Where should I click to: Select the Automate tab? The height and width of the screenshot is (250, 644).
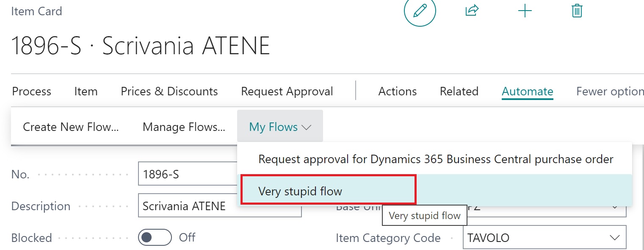[527, 92]
